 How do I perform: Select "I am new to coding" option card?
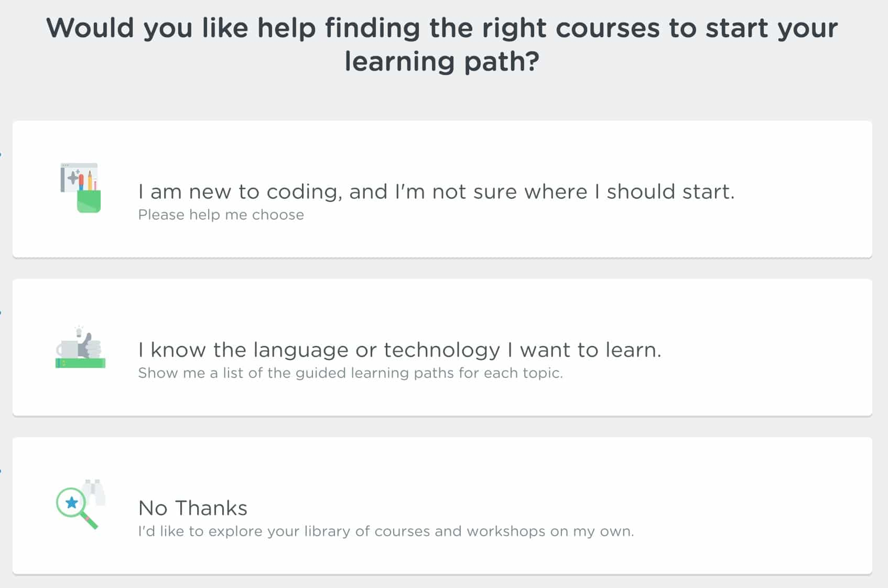tap(442, 189)
